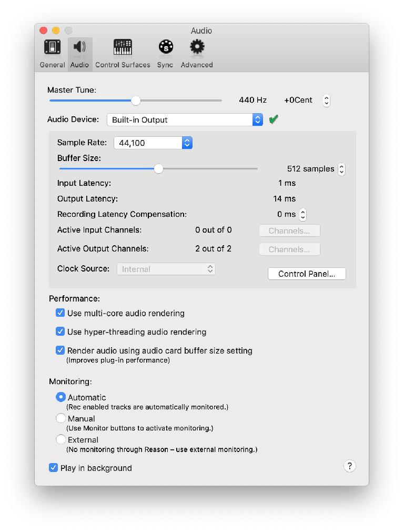The image size is (404, 532).
Task: Click the Buffer Size samples stepper
Action: point(341,169)
